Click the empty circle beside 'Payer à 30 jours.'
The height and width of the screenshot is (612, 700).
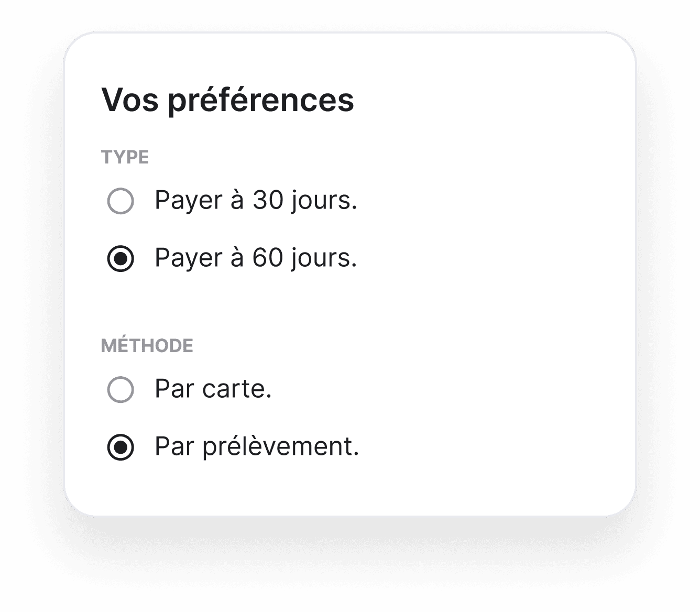tap(121, 201)
